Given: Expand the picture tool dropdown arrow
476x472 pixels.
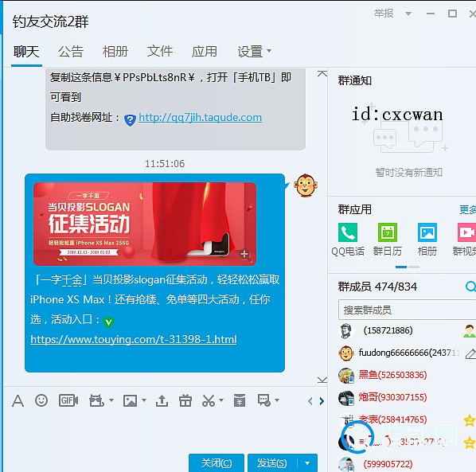Looking at the screenshot, I should pos(144,400).
